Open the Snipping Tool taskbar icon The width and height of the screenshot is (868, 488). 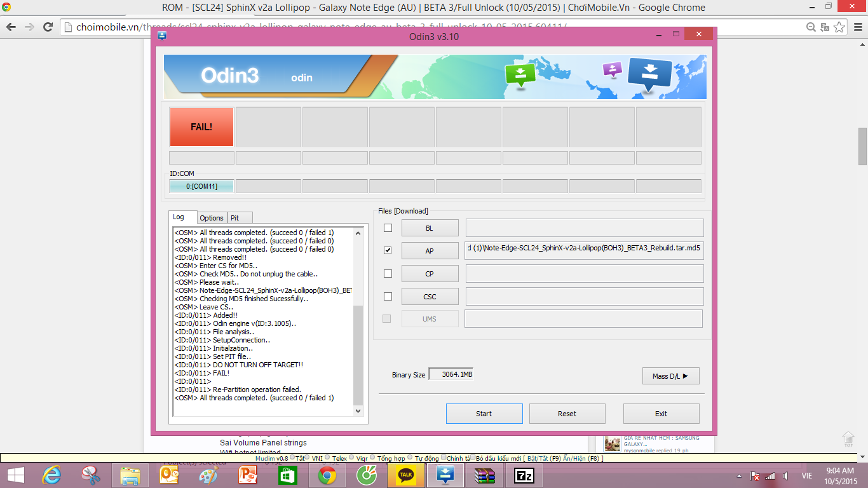pyautogui.click(x=92, y=475)
